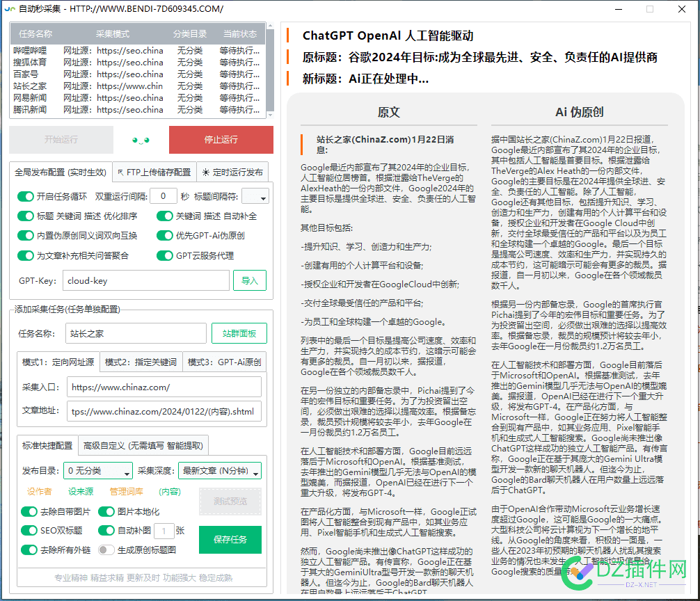The width and height of the screenshot is (700, 601).
Task: Click the FTP upload tab cursor icon
Action: click(x=120, y=173)
